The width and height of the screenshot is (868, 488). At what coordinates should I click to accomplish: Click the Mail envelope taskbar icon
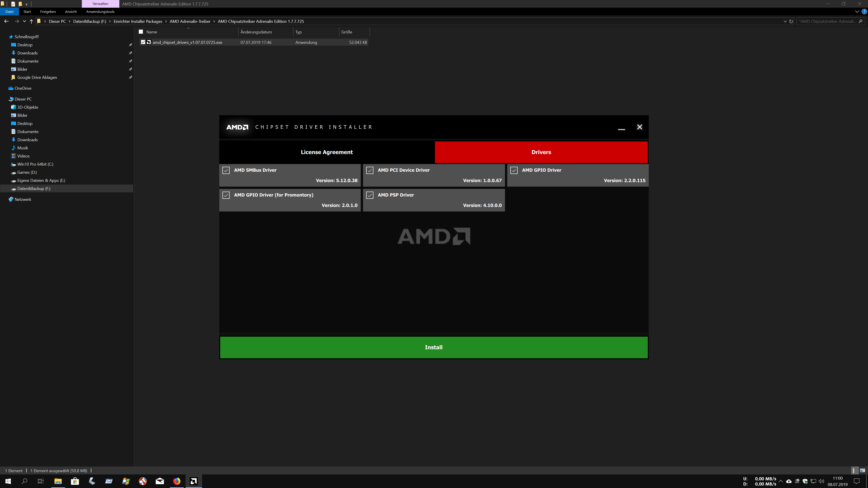point(160,481)
